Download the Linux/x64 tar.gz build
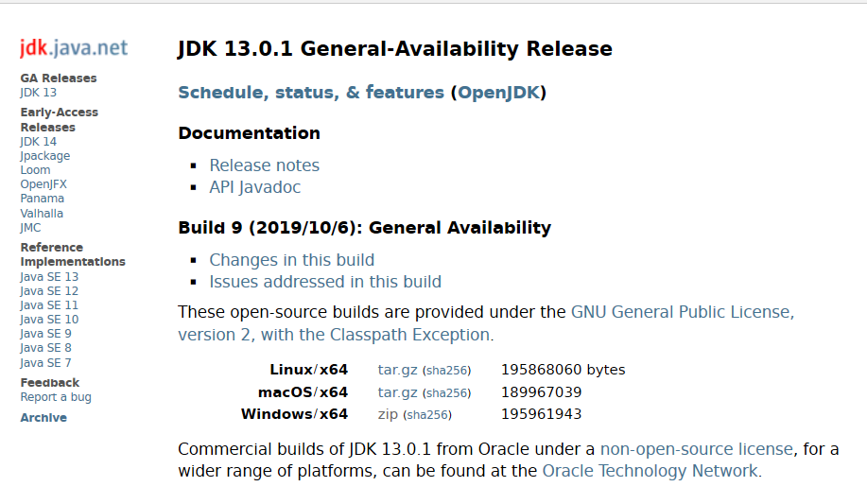Image resolution: width=867 pixels, height=504 pixels. click(397, 370)
